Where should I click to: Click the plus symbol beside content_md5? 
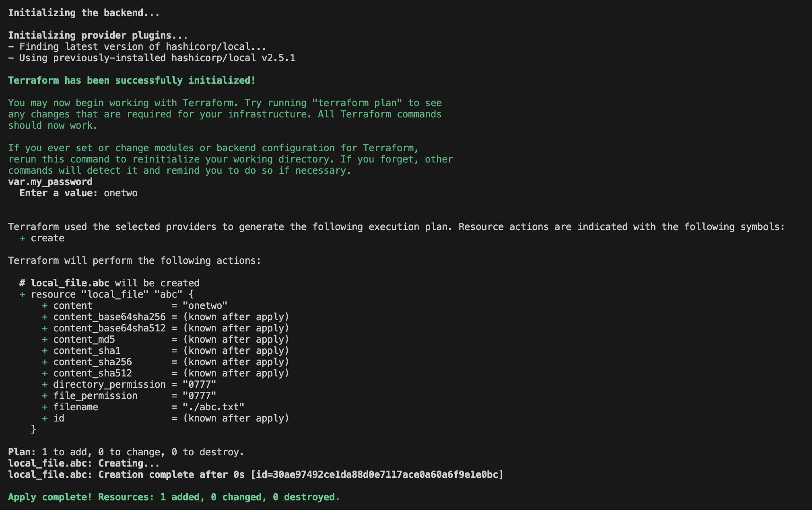[x=45, y=339]
